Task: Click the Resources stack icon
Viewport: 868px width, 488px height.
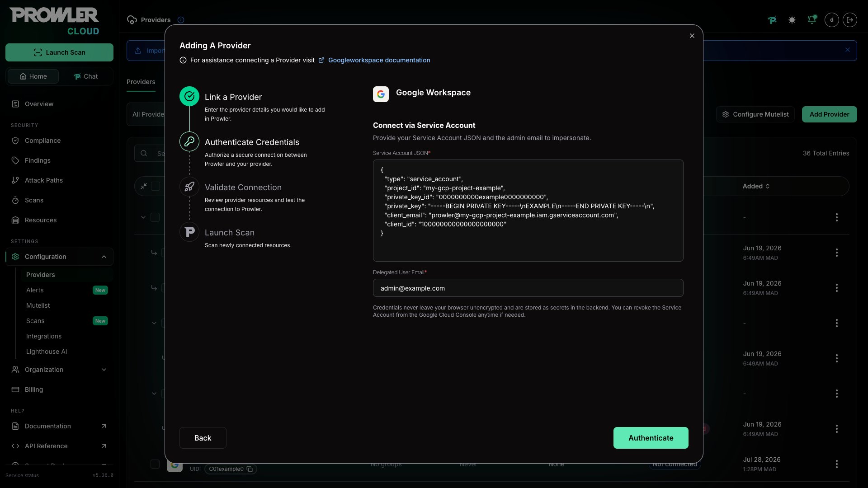Action: [x=15, y=220]
